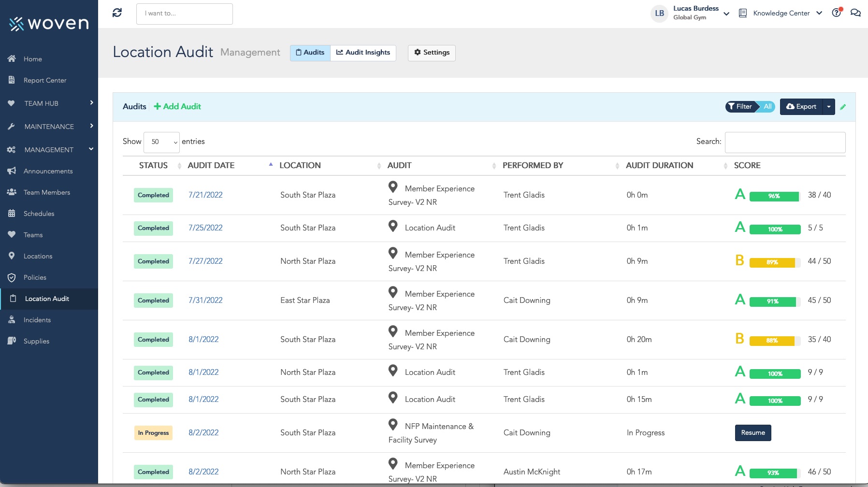Open the Show entries dropdown
This screenshot has height=487, width=868.
coord(161,142)
